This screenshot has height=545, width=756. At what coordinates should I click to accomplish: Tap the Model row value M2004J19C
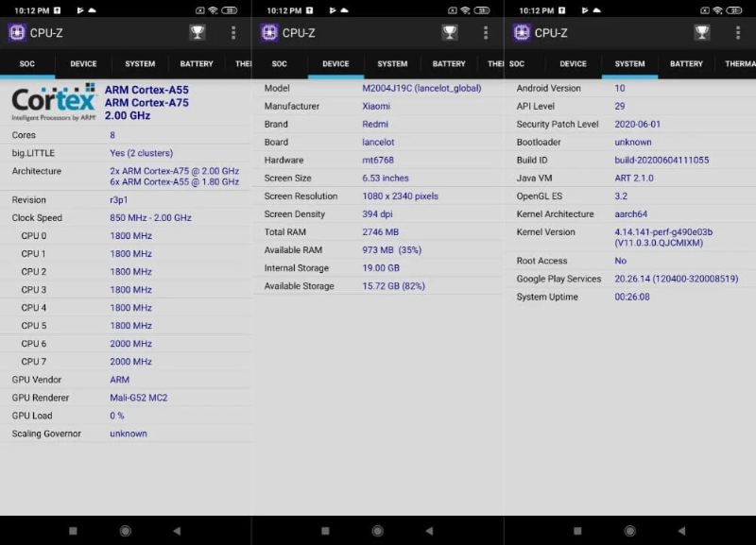421,88
